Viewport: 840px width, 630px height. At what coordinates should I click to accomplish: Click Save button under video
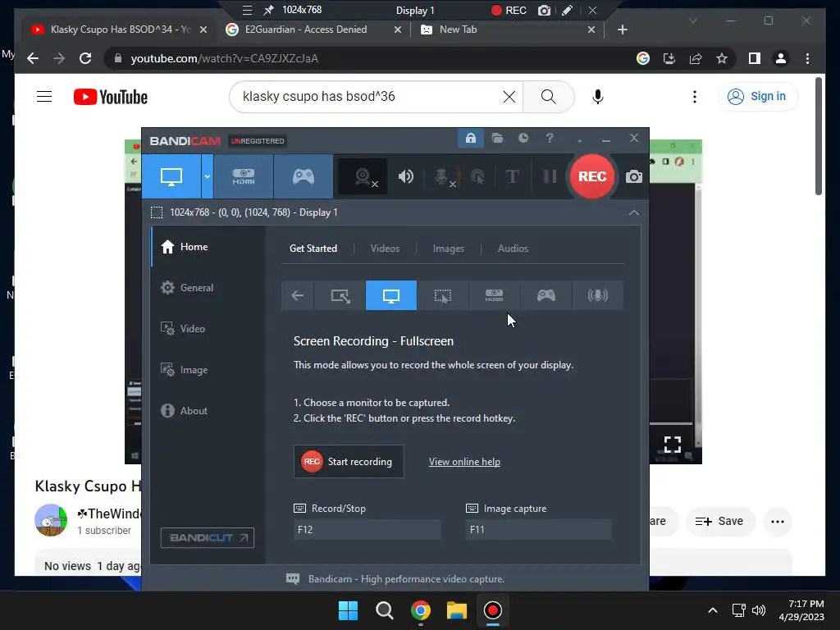pos(719,521)
